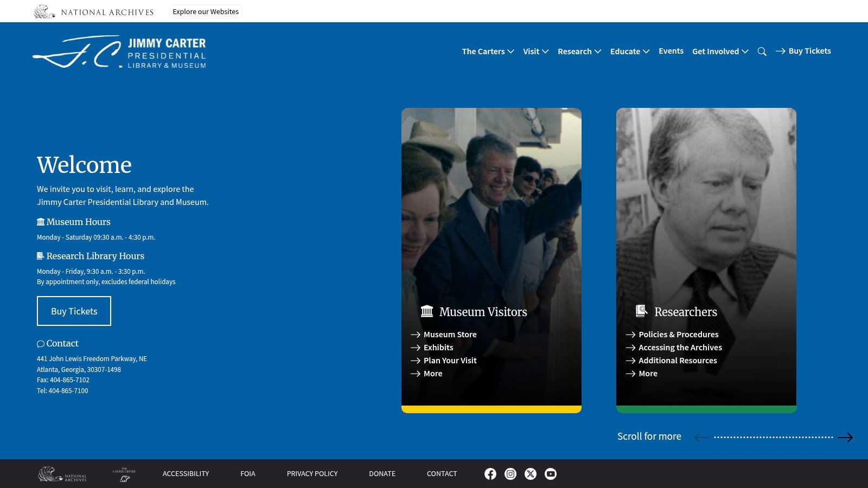Click the Welcome heading
The height and width of the screenshot is (488, 868).
click(x=84, y=165)
